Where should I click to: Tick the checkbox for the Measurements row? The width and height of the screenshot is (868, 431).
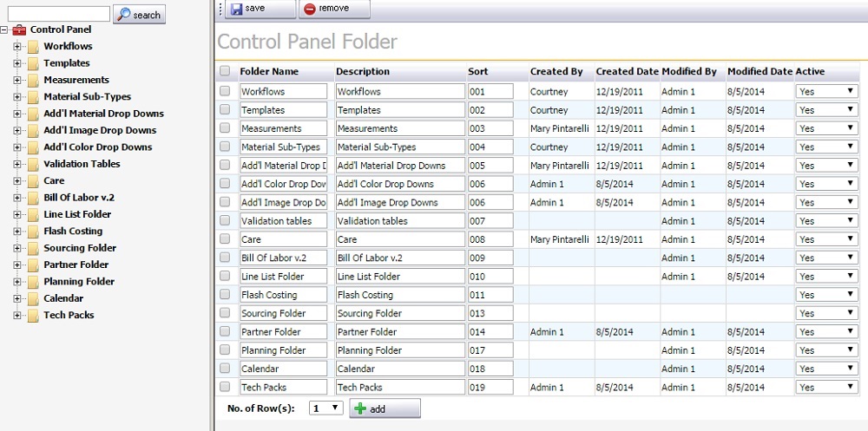[x=226, y=128]
